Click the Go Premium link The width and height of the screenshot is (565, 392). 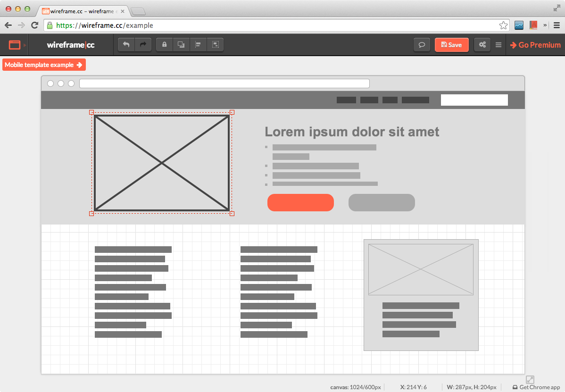[535, 44]
